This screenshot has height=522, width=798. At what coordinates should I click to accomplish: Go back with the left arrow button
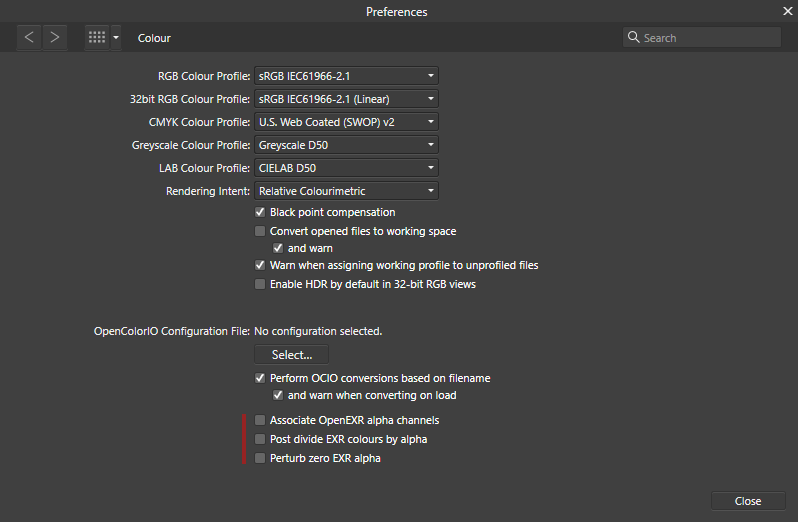coord(29,38)
